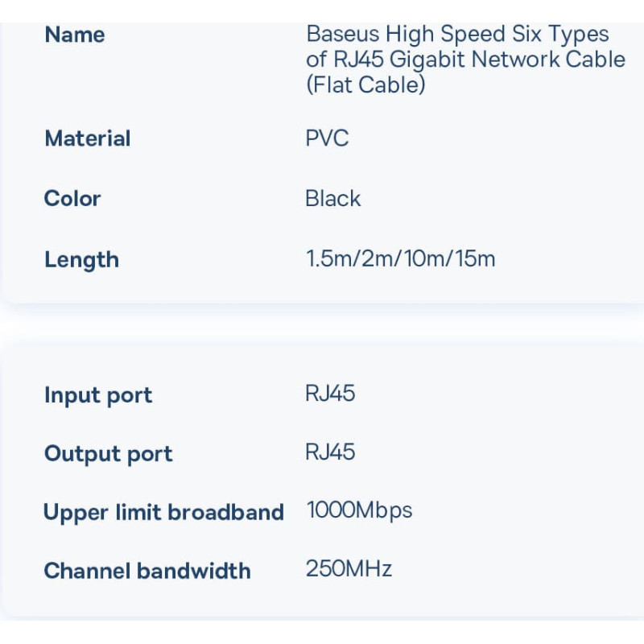Click the 1.5m length value
644x644 pixels.
[326, 259]
